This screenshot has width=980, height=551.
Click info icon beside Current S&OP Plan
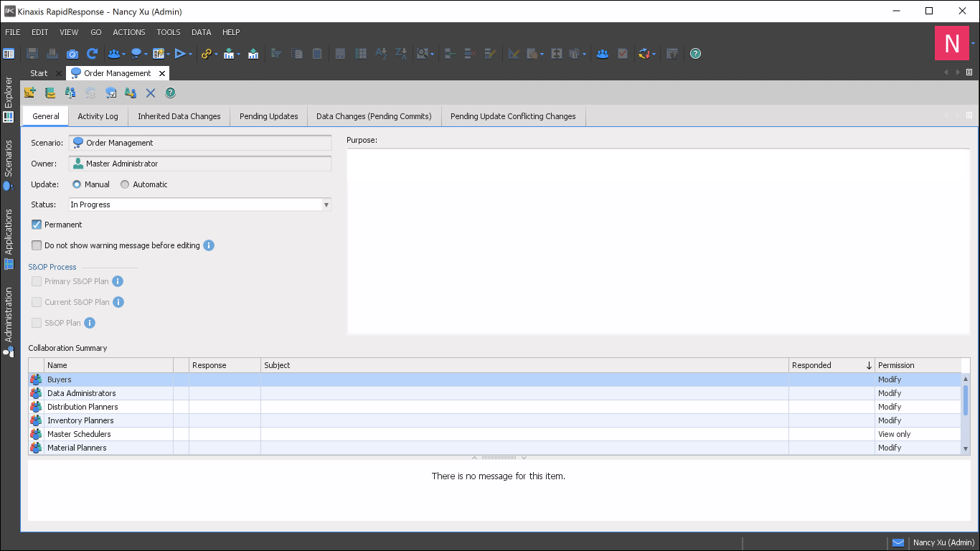point(118,302)
